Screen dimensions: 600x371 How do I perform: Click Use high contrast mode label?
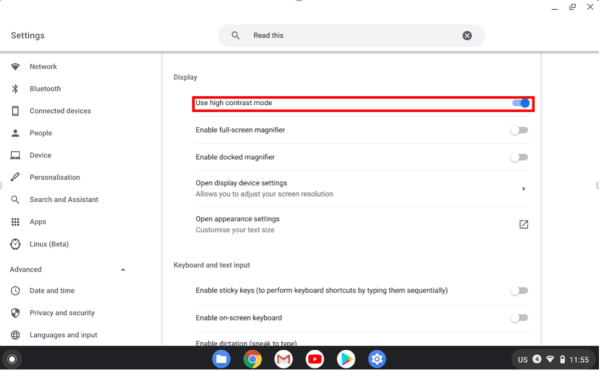point(233,103)
